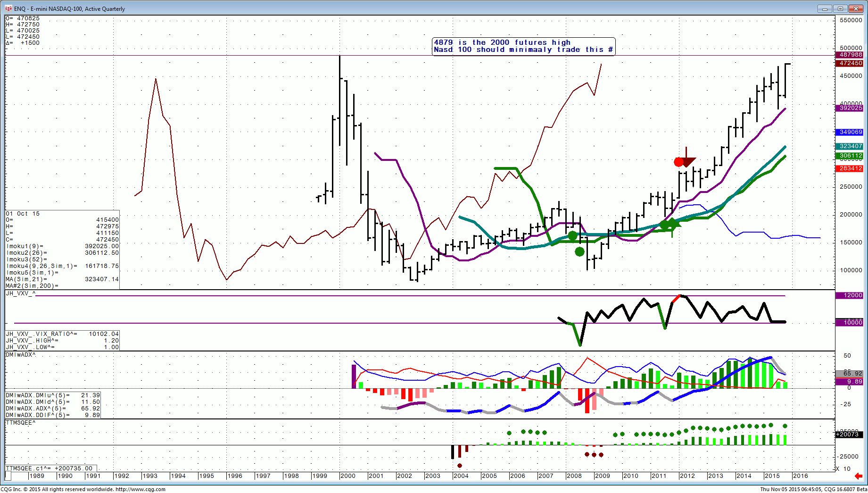Click the 500000 price scale label
868x493 pixels.
click(851, 48)
